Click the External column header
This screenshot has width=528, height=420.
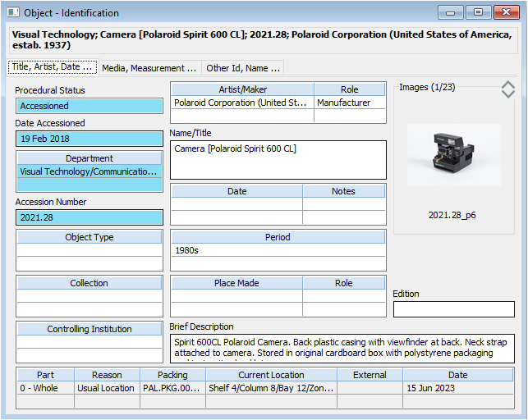(x=370, y=375)
